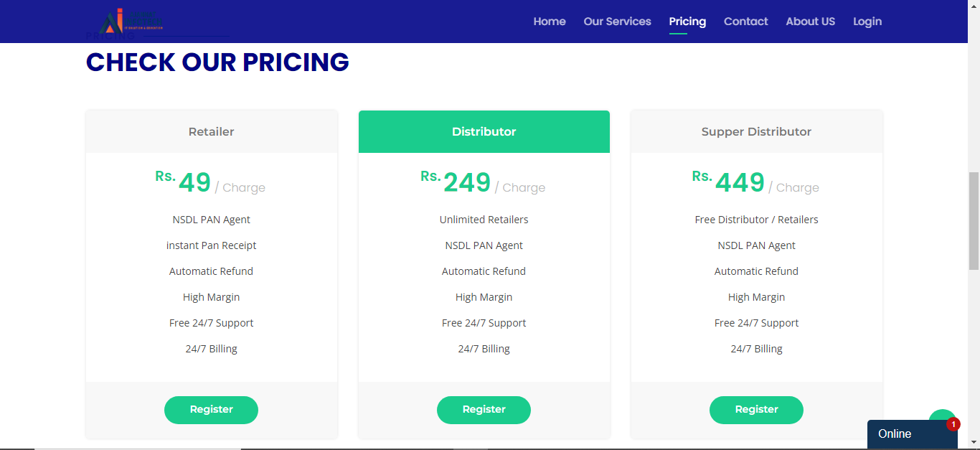Screen dimensions: 980x450
Task: Register for the Retailer plan
Action: [x=211, y=410]
